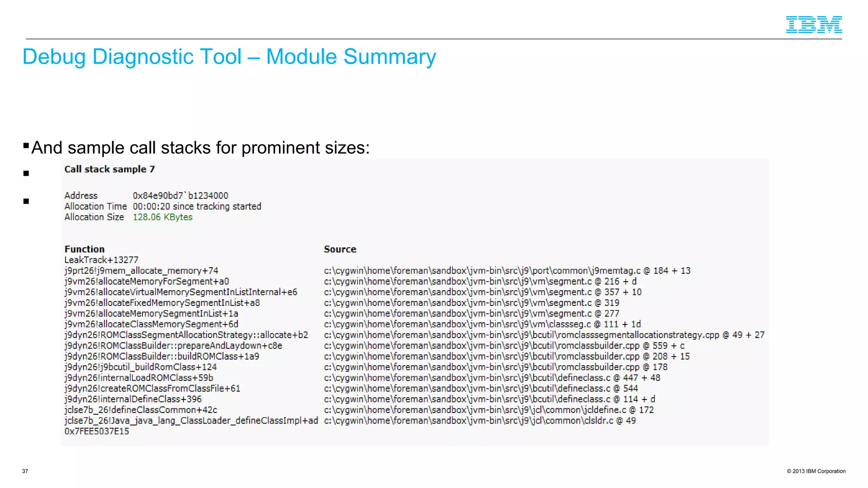
Task: Click the 'Function' column header
Action: [84, 249]
